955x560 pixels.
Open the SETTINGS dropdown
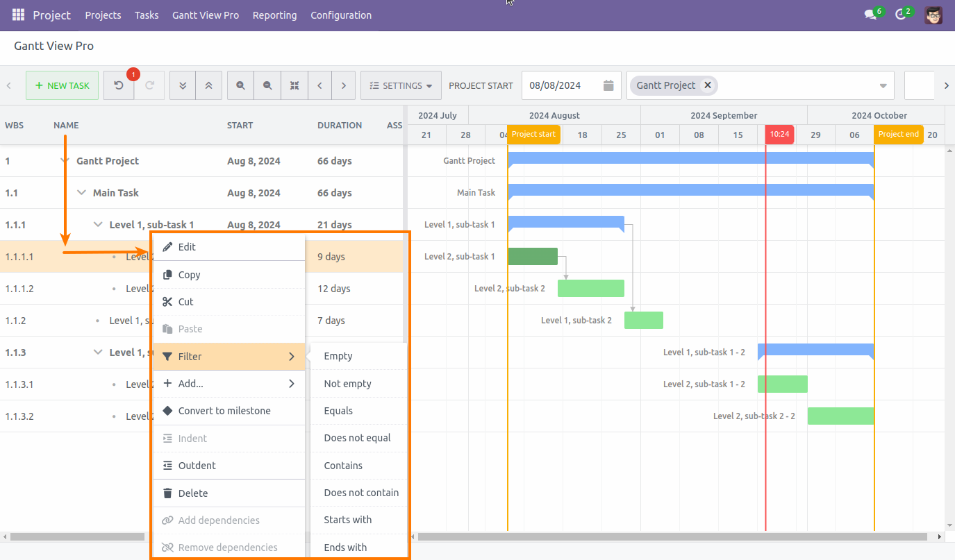tap(401, 85)
